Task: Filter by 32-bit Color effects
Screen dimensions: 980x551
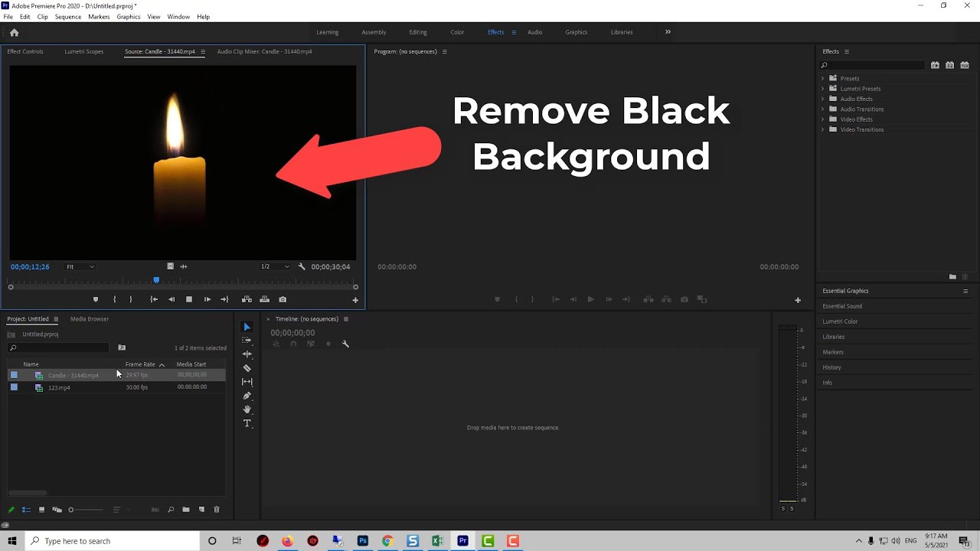Action: coord(949,65)
